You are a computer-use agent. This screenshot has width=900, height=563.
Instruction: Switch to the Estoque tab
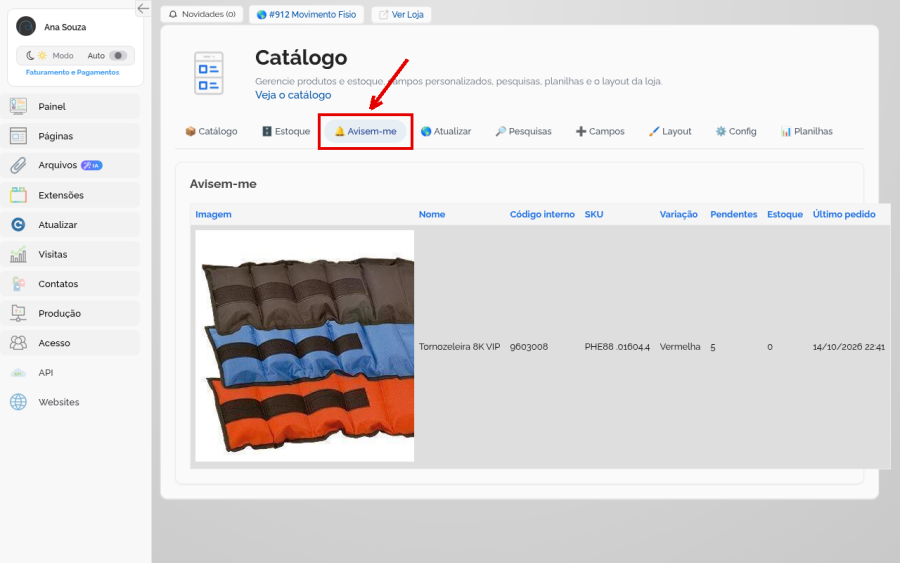point(286,131)
